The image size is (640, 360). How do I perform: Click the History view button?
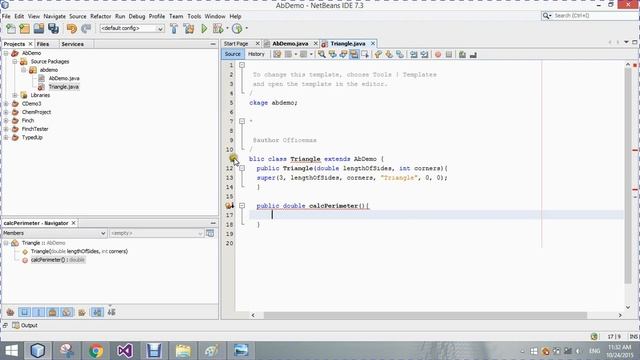(x=256, y=54)
